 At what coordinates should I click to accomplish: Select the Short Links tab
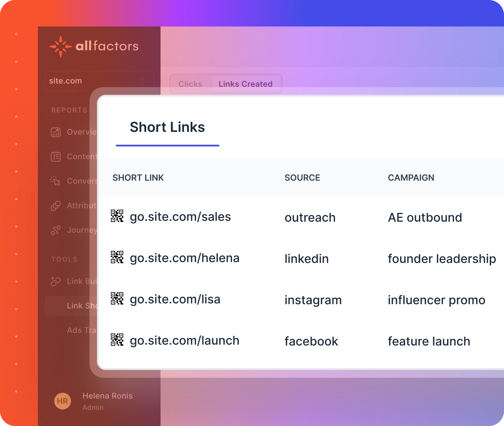tap(167, 127)
